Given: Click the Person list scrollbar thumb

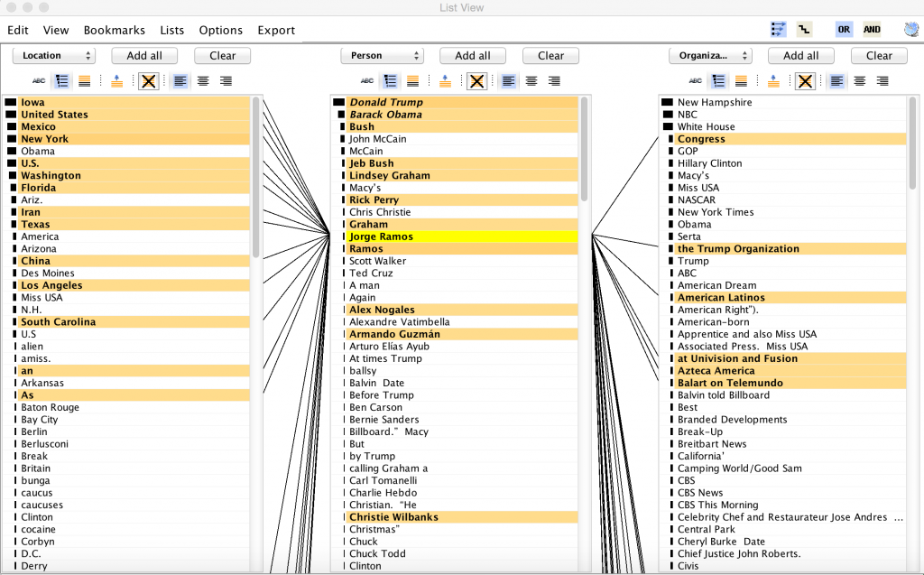Looking at the screenshot, I should [584, 149].
